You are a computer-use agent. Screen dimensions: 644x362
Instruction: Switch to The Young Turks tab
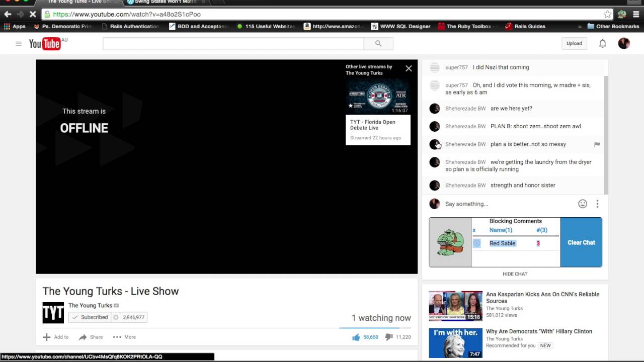point(80,2)
